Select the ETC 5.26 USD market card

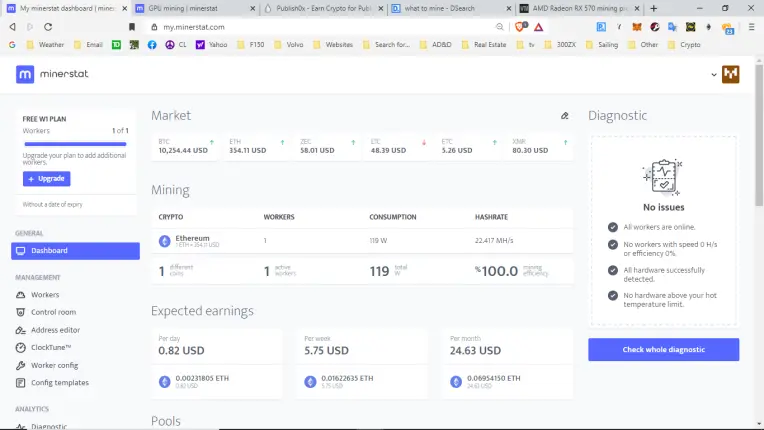(x=469, y=147)
